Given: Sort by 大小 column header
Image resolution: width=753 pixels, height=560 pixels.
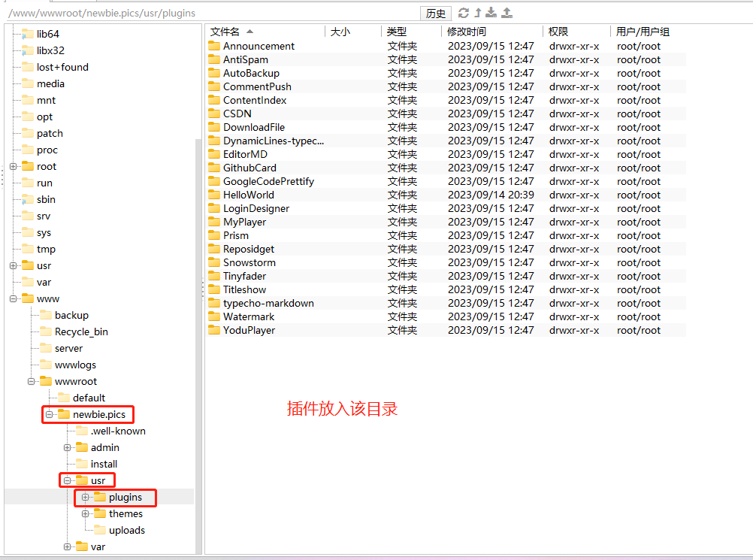Looking at the screenshot, I should pyautogui.click(x=340, y=32).
